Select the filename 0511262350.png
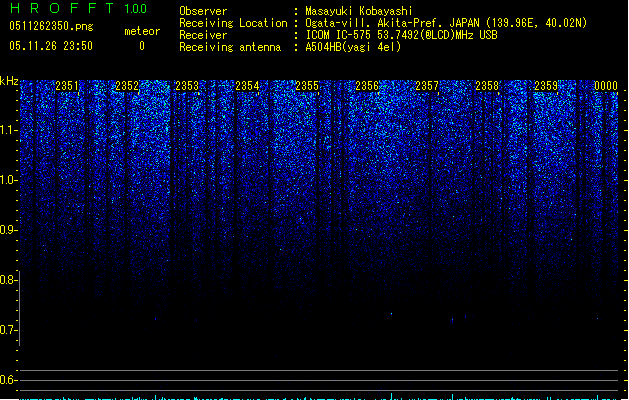 pos(51,26)
